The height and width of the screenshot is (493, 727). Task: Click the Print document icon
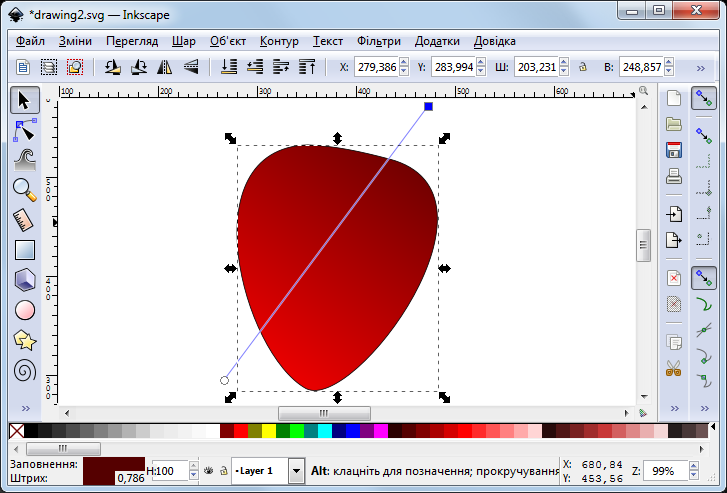pyautogui.click(x=674, y=177)
